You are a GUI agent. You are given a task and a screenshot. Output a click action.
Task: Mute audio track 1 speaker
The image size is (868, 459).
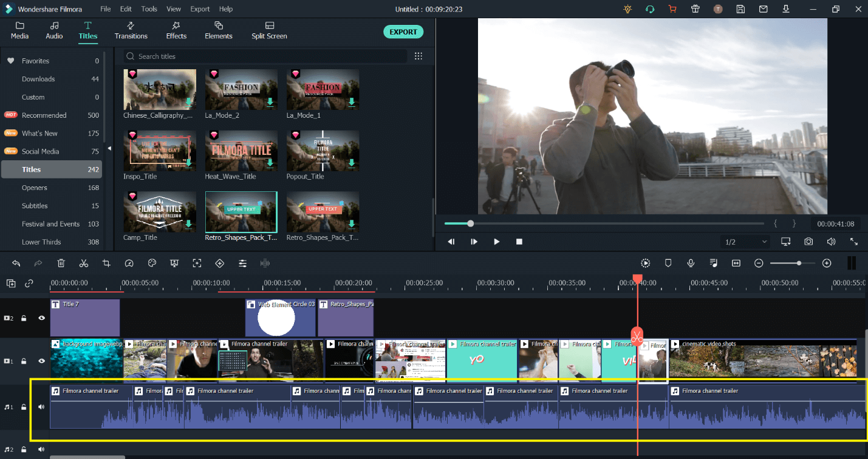tap(41, 407)
